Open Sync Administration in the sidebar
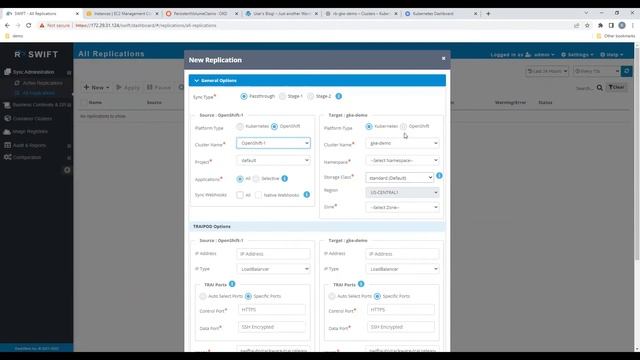 pyautogui.click(x=33, y=72)
